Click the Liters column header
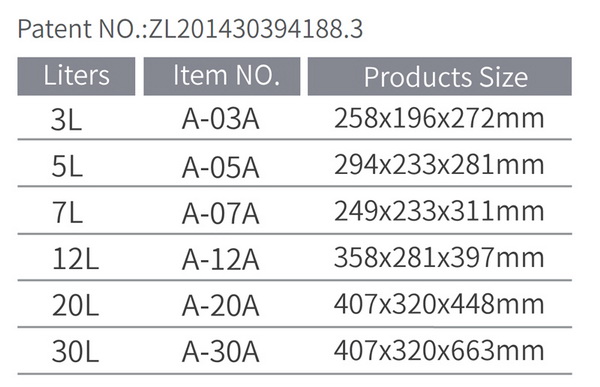 (76, 76)
